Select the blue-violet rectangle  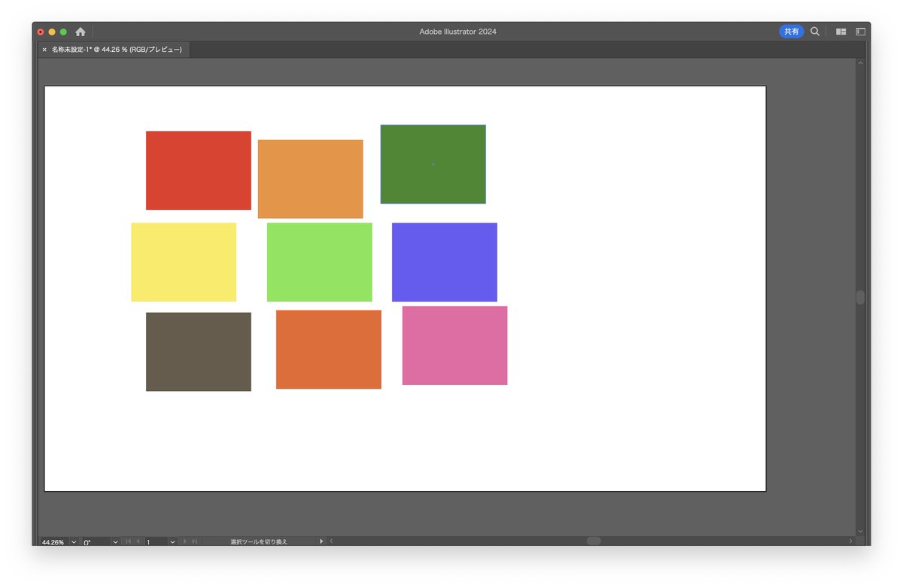[x=445, y=262]
